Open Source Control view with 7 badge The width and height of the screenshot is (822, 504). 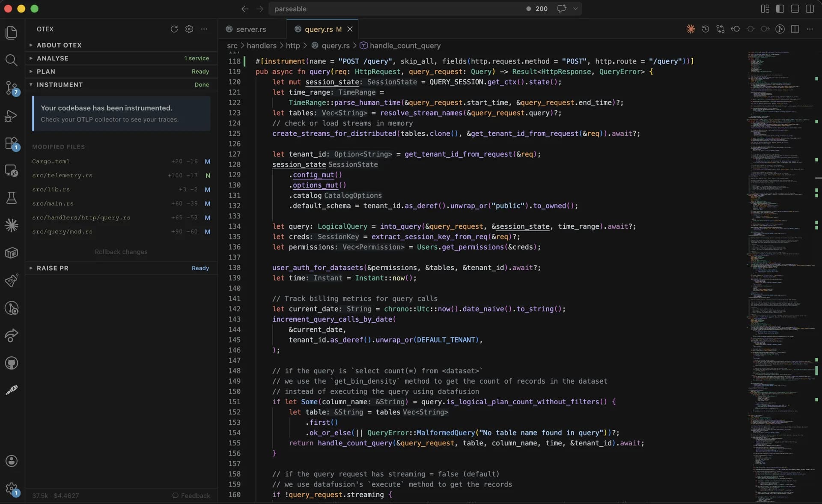tap(11, 88)
